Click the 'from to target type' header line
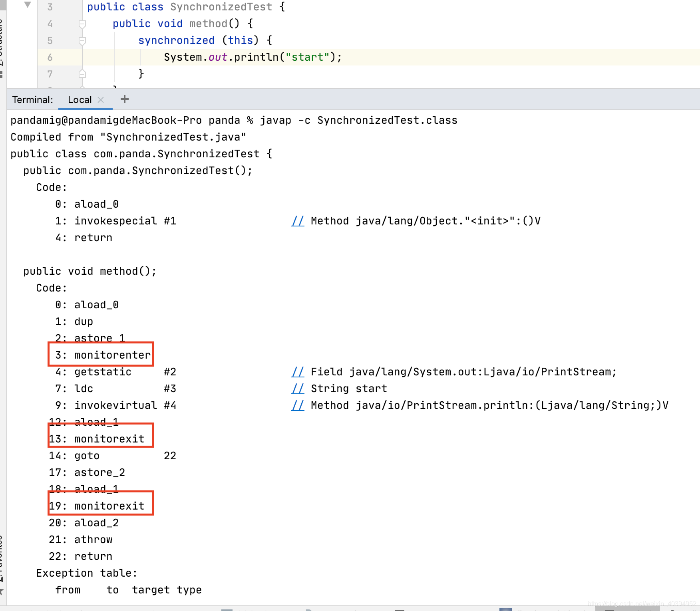Image resolution: width=700 pixels, height=611 pixels. [x=128, y=590]
